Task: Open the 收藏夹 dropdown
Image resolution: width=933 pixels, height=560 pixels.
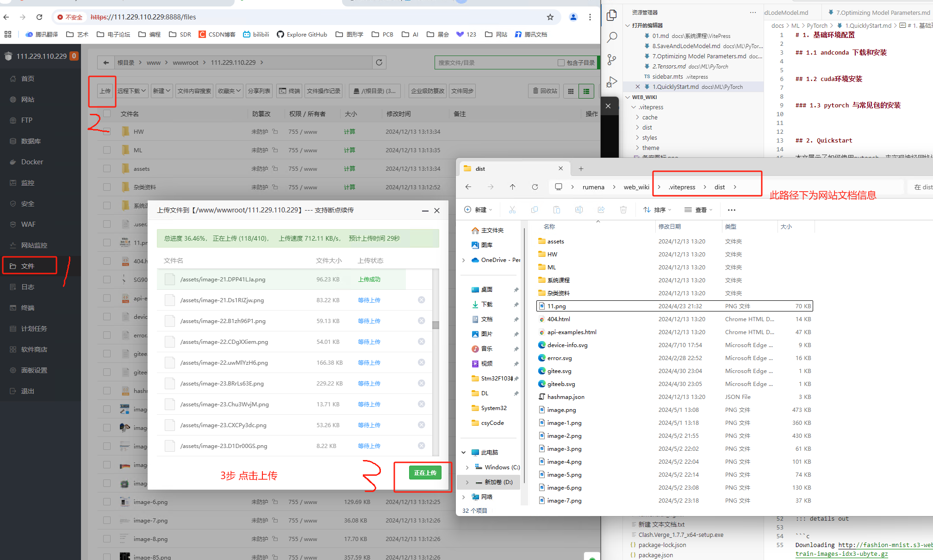Action: [x=230, y=91]
